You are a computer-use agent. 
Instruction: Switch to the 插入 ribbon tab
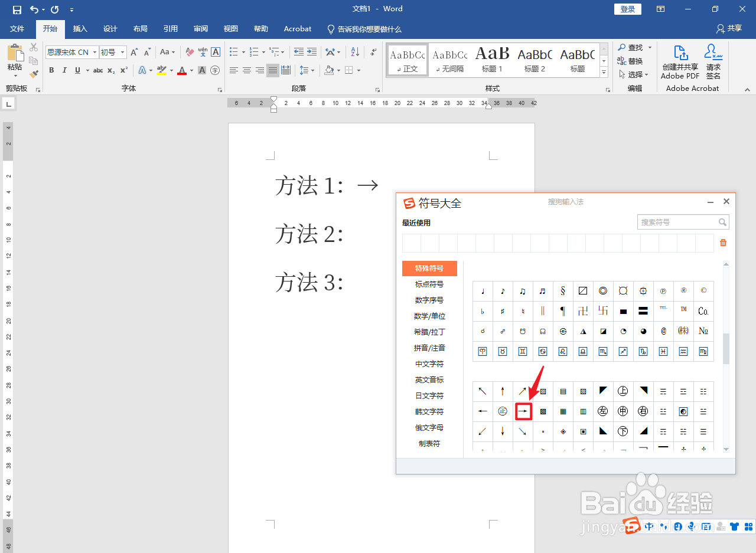click(x=80, y=28)
